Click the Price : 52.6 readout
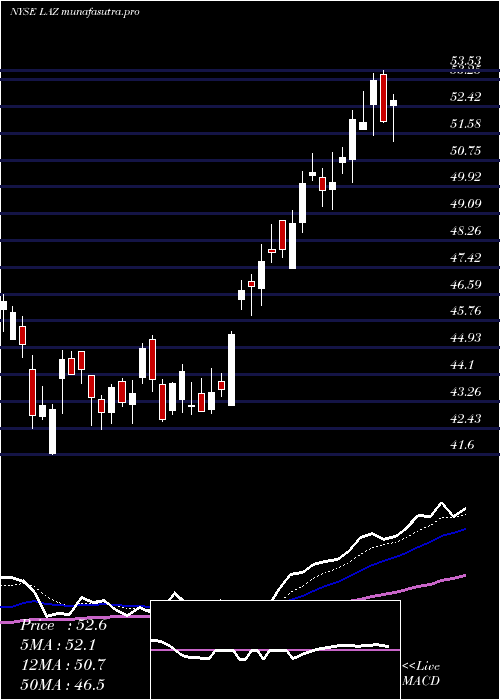The width and height of the screenshot is (500, 700). (x=64, y=625)
